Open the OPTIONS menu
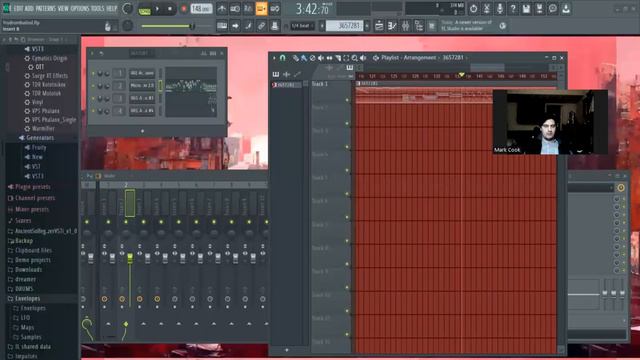 [x=80, y=9]
